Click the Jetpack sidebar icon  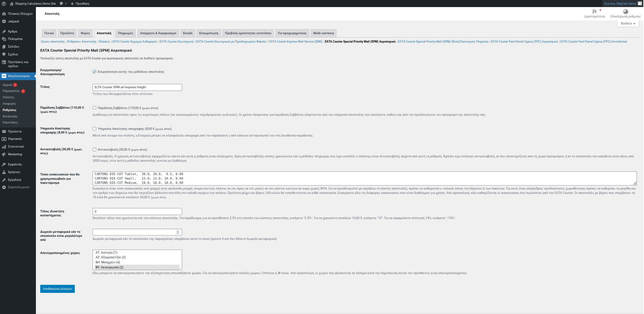[x=4, y=21]
